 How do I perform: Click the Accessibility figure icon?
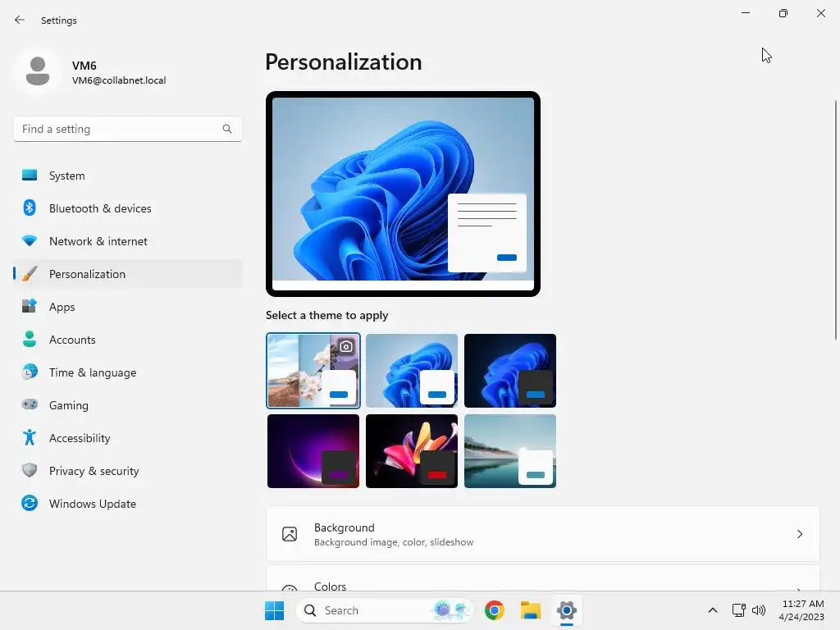(30, 438)
